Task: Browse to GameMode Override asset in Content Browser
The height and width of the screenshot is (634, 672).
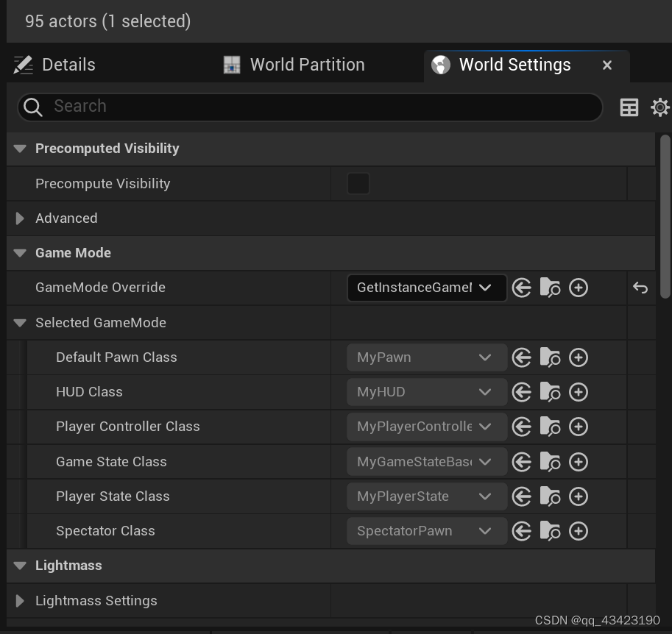Action: [x=550, y=288]
